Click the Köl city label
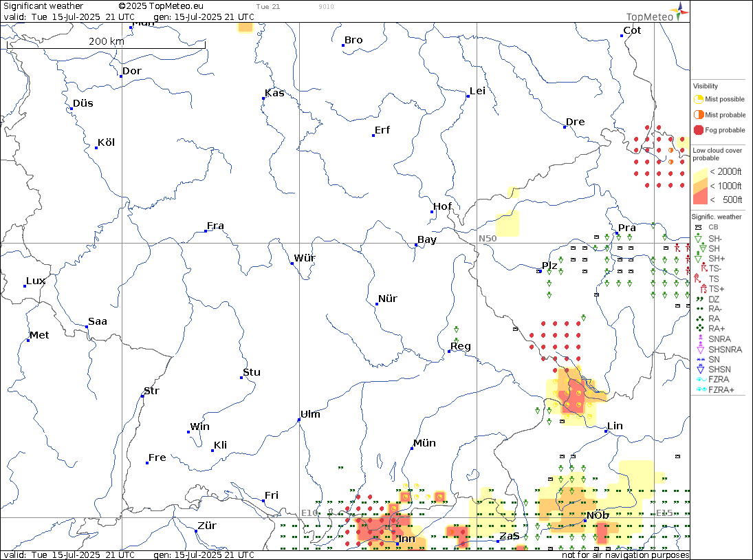753x560 pixels. point(106,142)
